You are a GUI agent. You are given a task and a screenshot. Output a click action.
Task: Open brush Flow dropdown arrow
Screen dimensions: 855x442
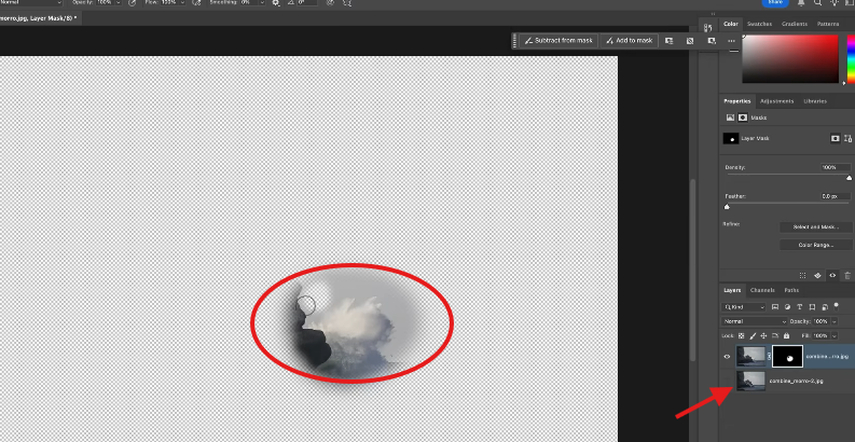pos(182,3)
